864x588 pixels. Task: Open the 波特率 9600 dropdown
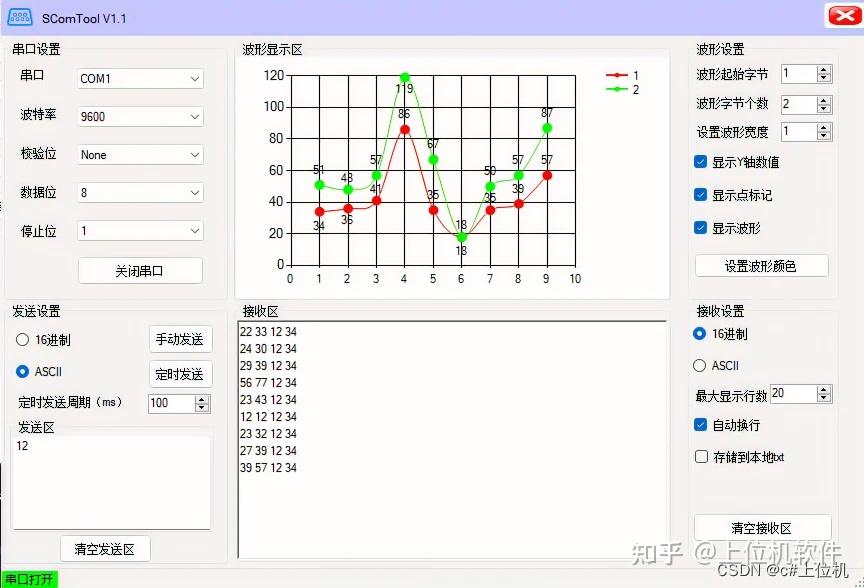pos(140,117)
